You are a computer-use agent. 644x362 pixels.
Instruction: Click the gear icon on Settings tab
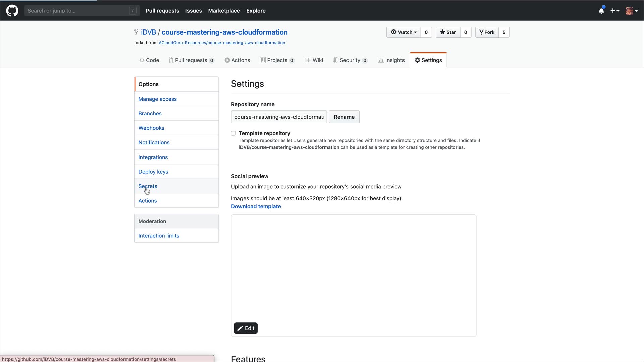[x=417, y=60]
